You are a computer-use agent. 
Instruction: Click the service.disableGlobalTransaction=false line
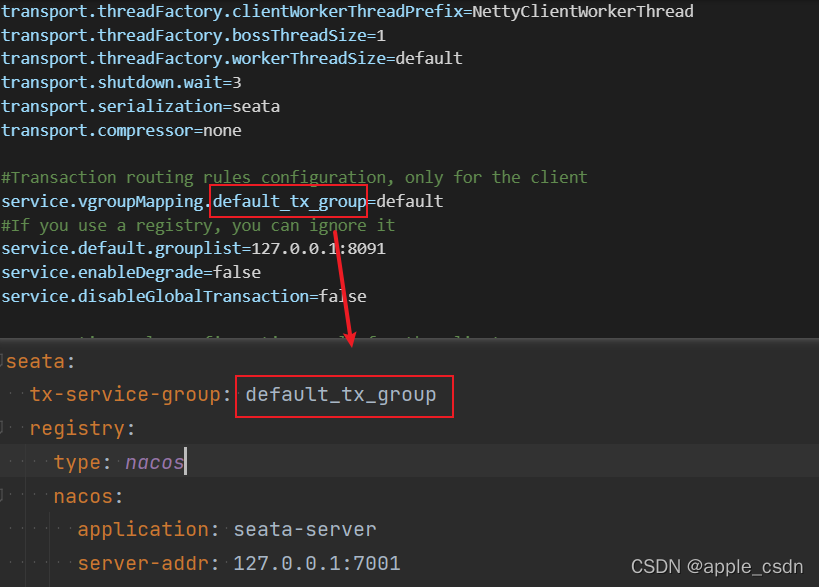point(184,297)
